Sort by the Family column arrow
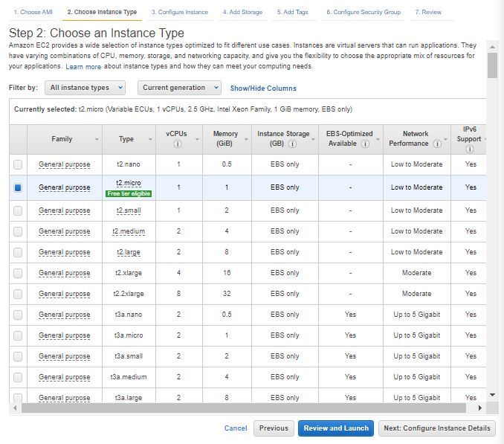This screenshot has width=504, height=444. (x=97, y=140)
